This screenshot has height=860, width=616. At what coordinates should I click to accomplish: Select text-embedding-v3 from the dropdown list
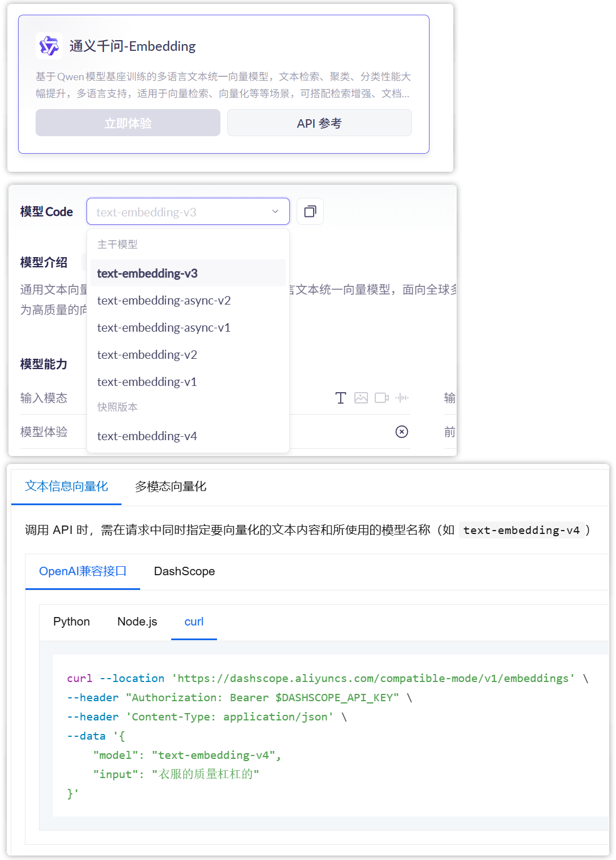188,273
